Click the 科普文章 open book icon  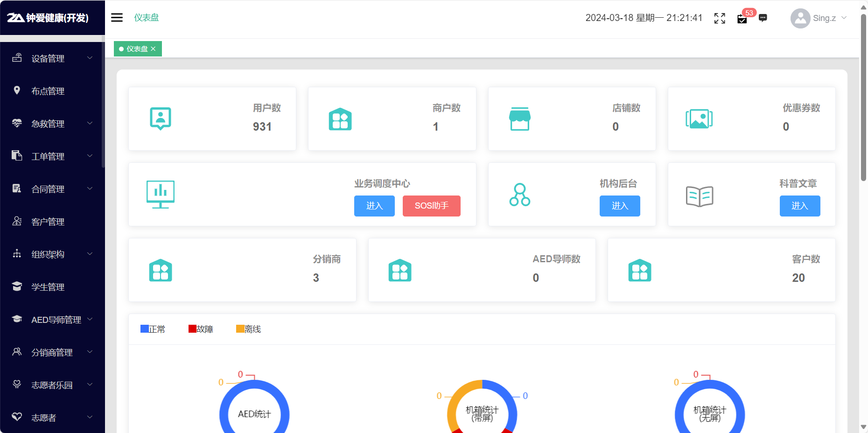click(x=700, y=196)
